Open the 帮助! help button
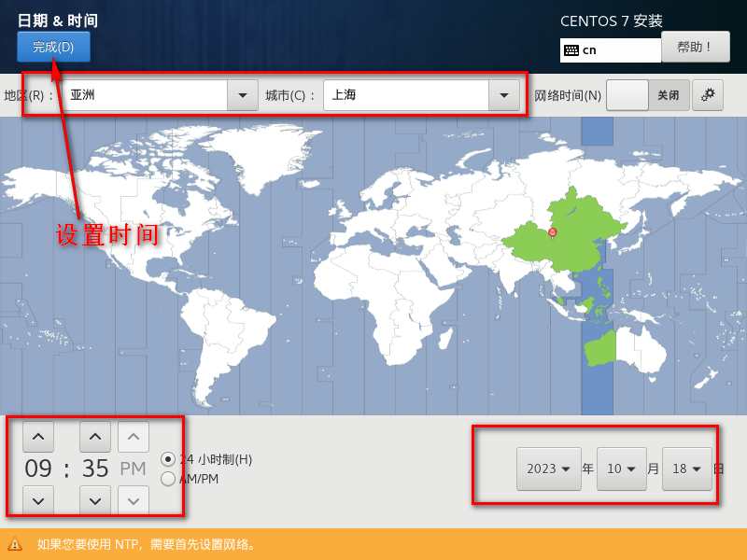Image resolution: width=747 pixels, height=560 pixels. pos(695,47)
